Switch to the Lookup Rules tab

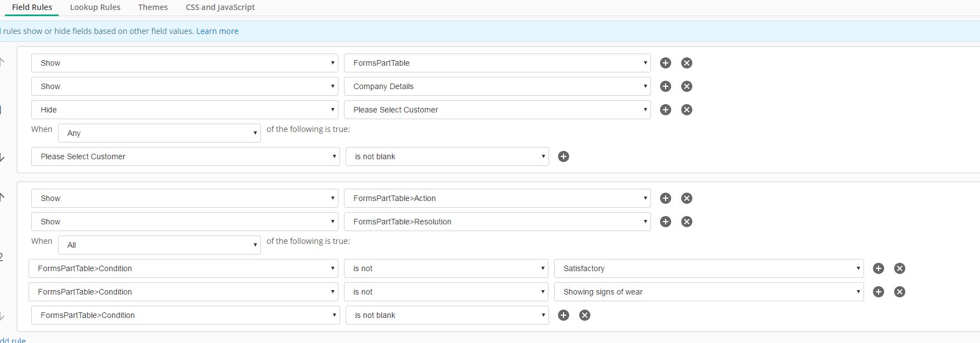tap(95, 7)
